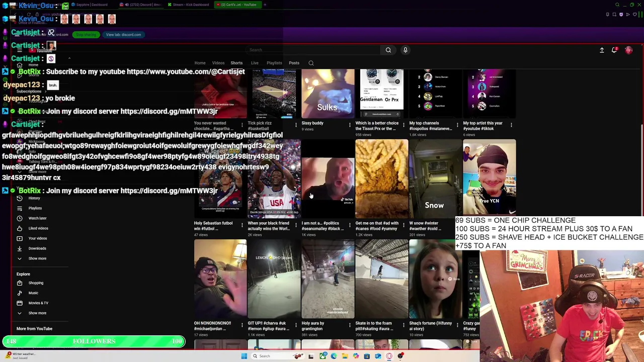Open the Windows Start button
This screenshot has height=362, width=644.
click(244, 356)
